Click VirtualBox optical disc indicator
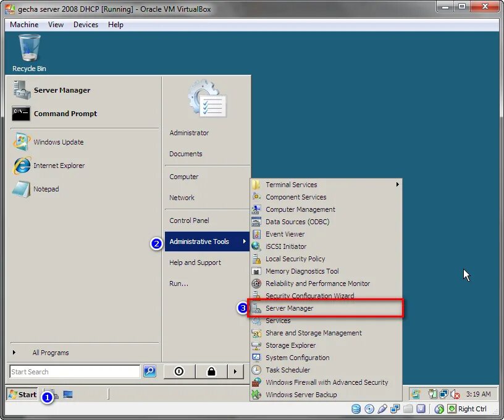The image size is (504, 420). point(369,409)
